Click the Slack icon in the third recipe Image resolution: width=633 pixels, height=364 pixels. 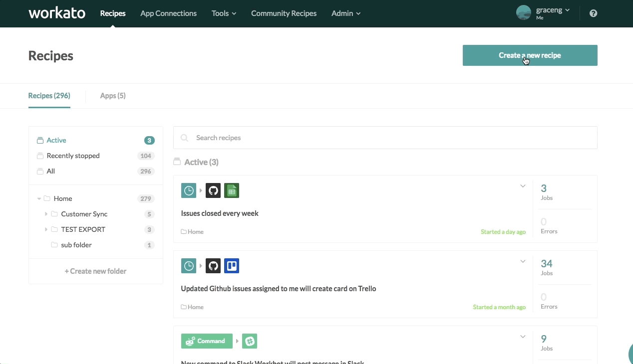[x=250, y=341]
